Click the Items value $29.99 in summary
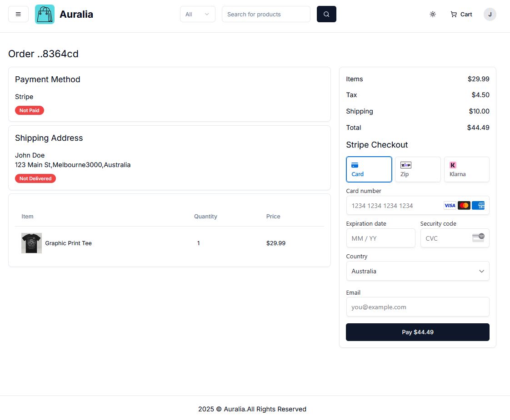Screen dimensions: 510x420 (x=479, y=79)
